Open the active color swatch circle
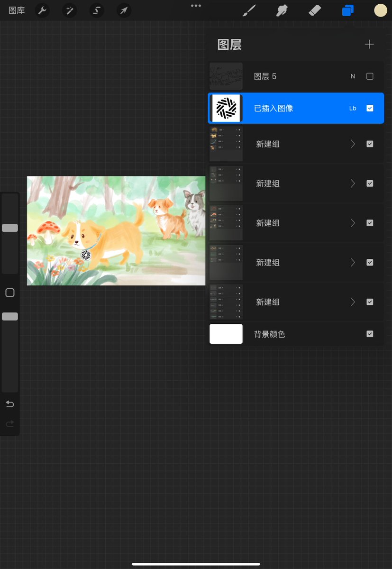 pyautogui.click(x=381, y=10)
